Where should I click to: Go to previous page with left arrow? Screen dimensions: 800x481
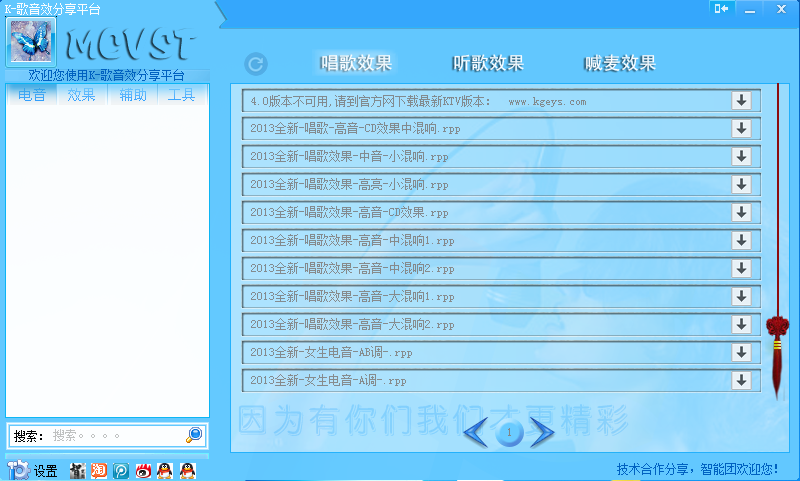pos(477,432)
